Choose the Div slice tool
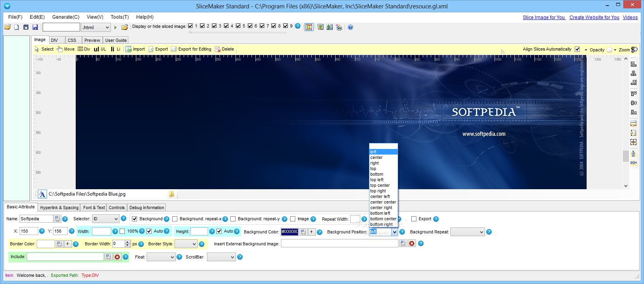 [84, 49]
